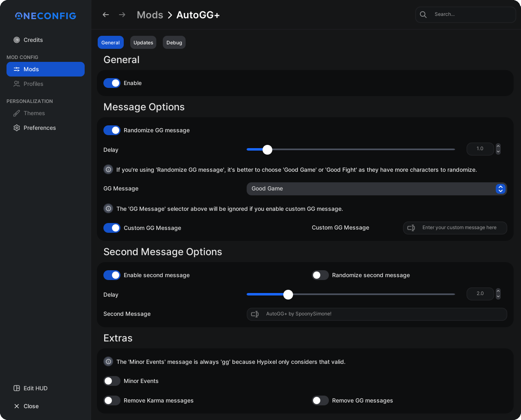Increase second message Delay with up arrow

(498, 291)
